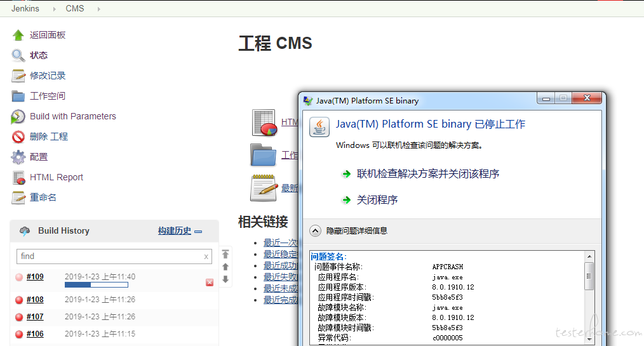The height and width of the screenshot is (346, 644).
Task: Jump to top of build history with the barred up-arrow icon
Action: pyautogui.click(x=225, y=254)
